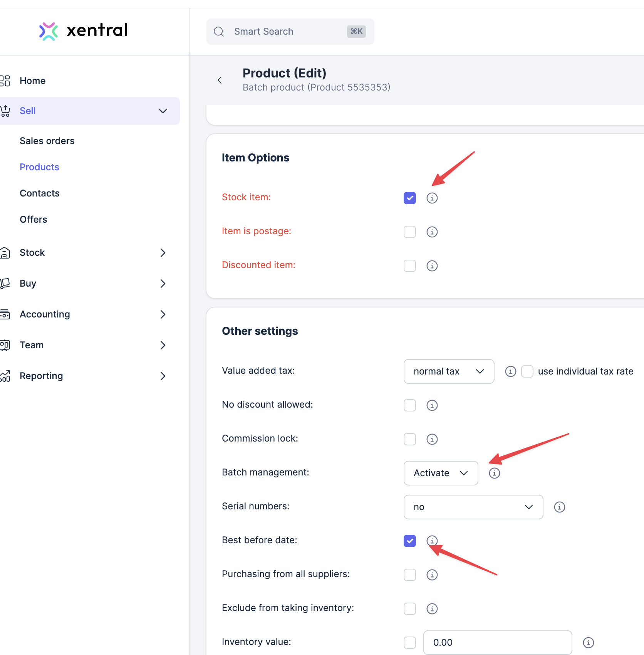Go to Home in sidebar

point(33,81)
